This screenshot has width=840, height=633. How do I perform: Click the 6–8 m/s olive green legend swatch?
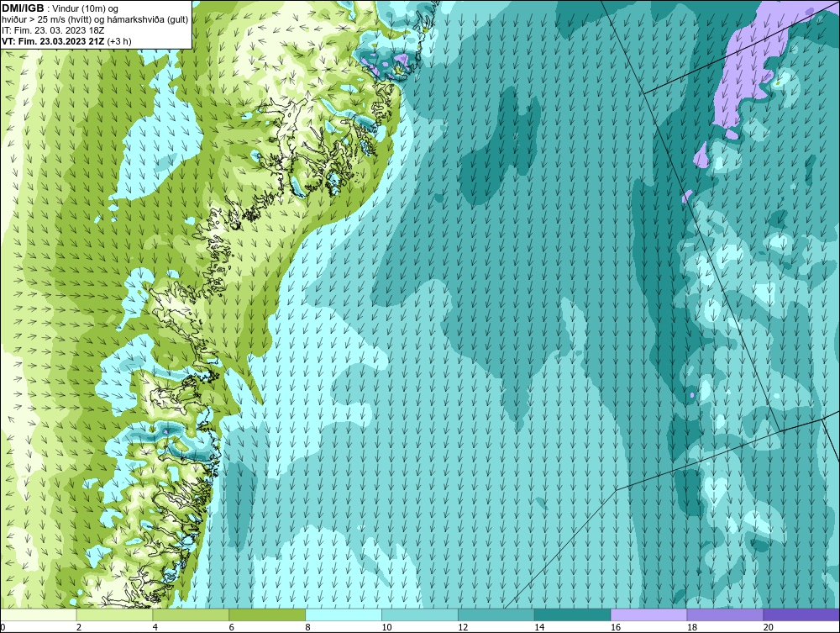click(267, 615)
